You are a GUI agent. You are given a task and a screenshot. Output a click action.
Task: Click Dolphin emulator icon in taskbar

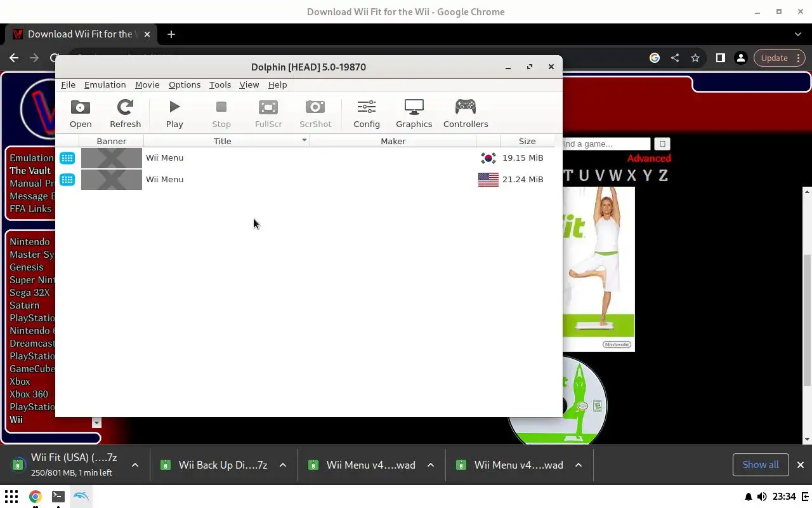coord(81,497)
